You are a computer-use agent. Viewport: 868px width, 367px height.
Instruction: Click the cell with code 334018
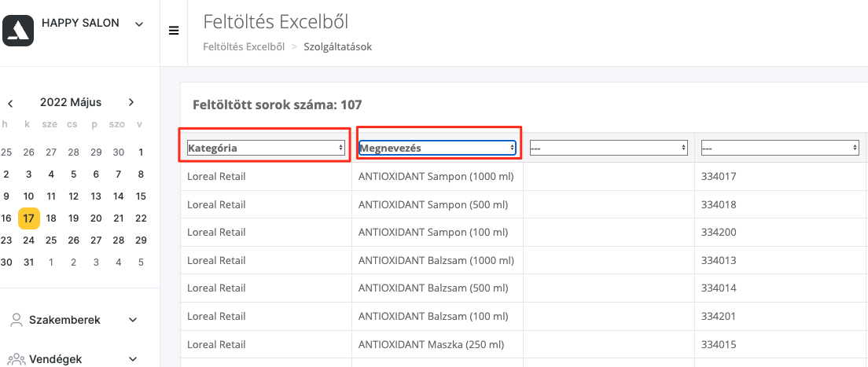pos(780,204)
